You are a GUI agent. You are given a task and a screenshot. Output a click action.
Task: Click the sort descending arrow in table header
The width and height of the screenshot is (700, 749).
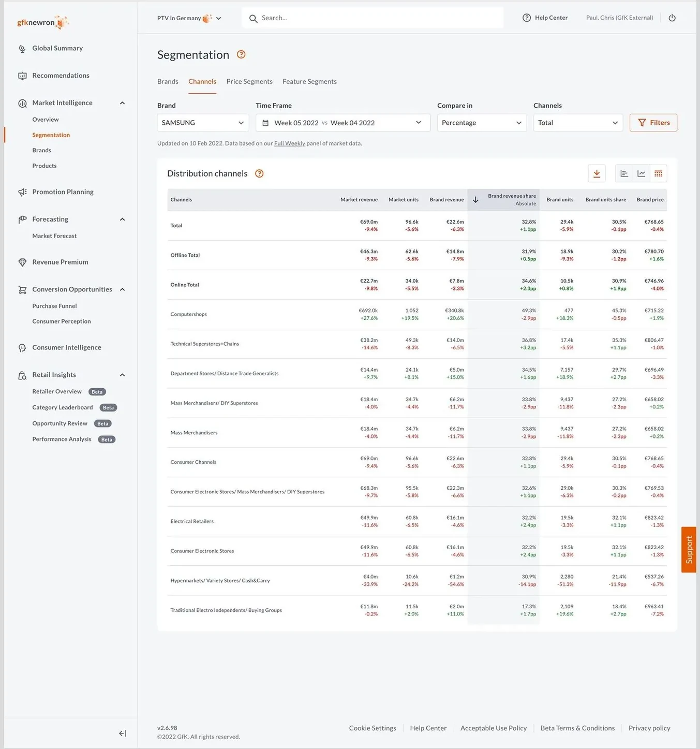click(x=475, y=200)
